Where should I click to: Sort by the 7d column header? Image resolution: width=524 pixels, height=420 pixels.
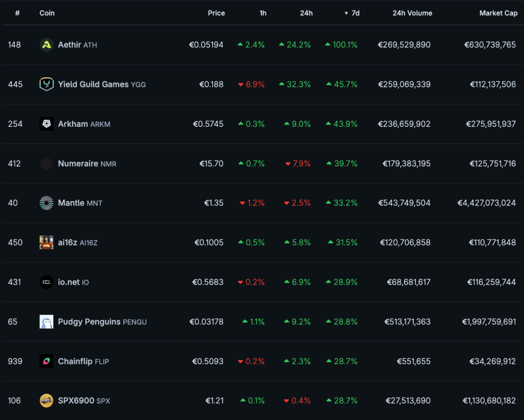[352, 13]
